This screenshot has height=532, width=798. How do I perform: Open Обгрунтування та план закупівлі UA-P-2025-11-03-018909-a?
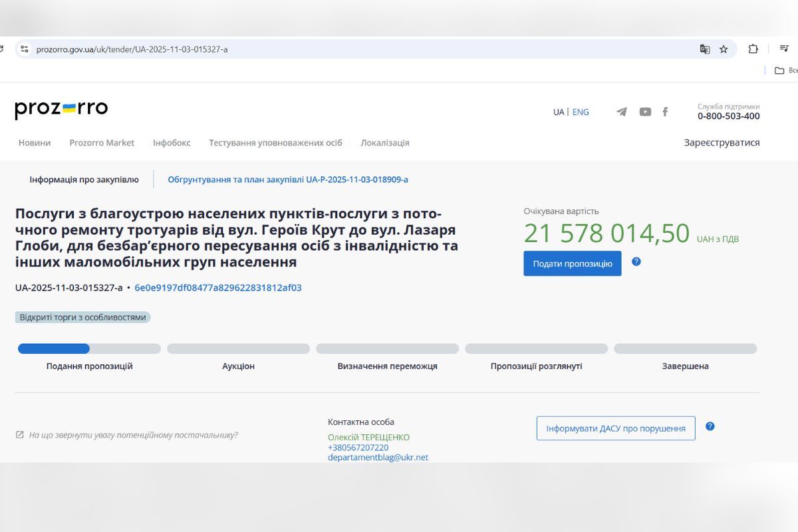[288, 179]
